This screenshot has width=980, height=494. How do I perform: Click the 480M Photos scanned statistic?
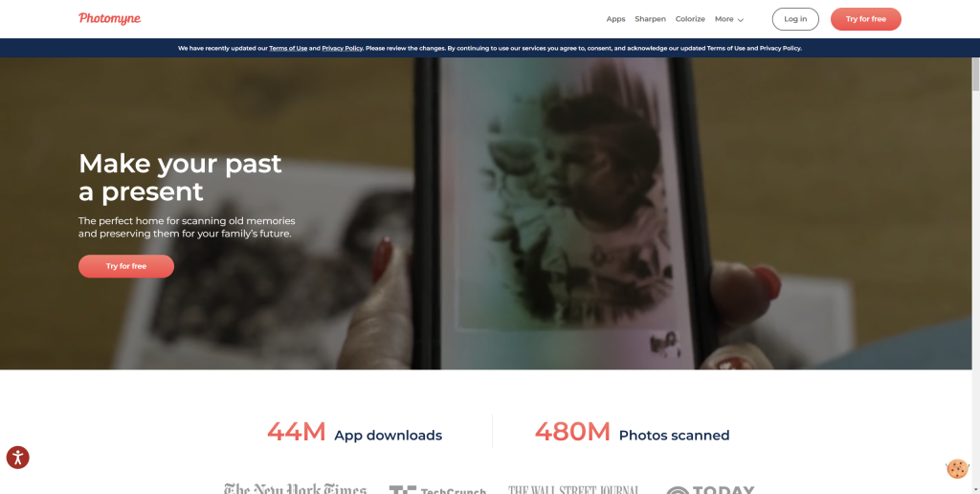point(632,432)
